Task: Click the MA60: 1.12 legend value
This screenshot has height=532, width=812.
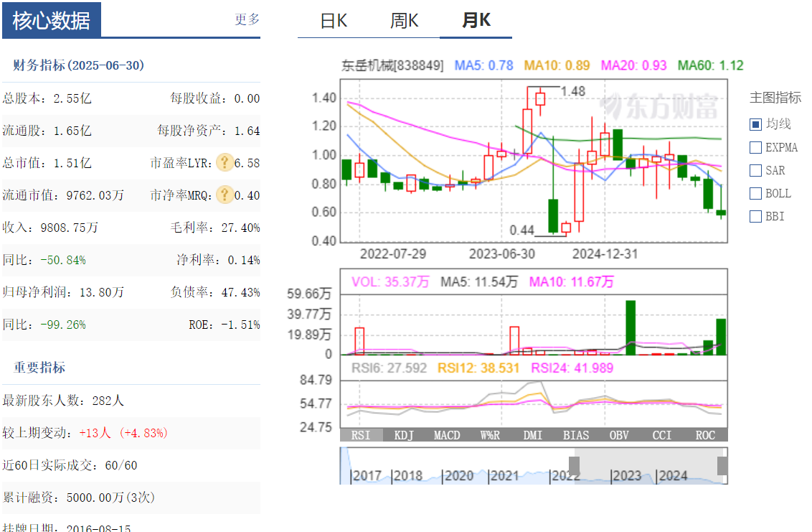Action: point(710,65)
